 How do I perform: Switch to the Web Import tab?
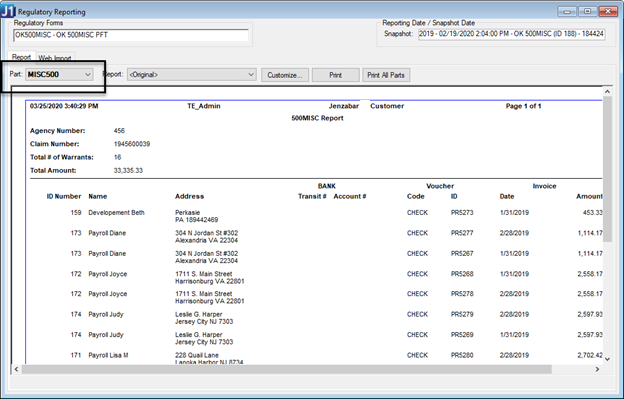55,58
